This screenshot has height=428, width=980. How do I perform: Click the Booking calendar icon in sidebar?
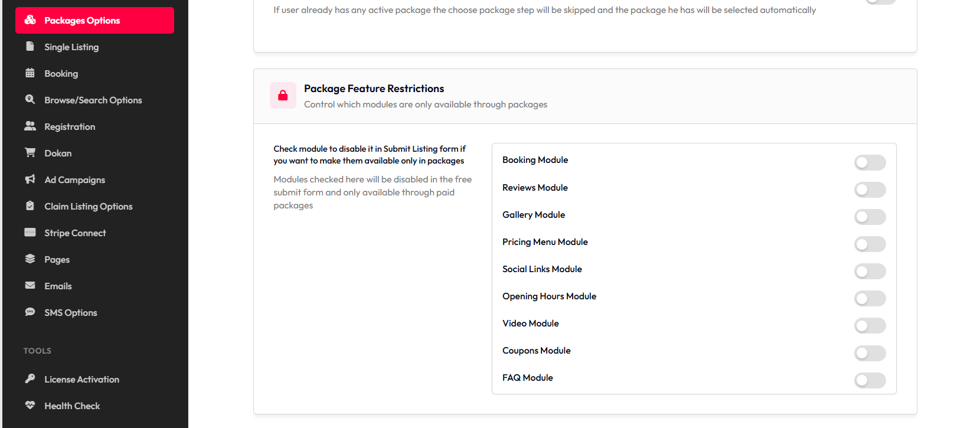click(30, 73)
